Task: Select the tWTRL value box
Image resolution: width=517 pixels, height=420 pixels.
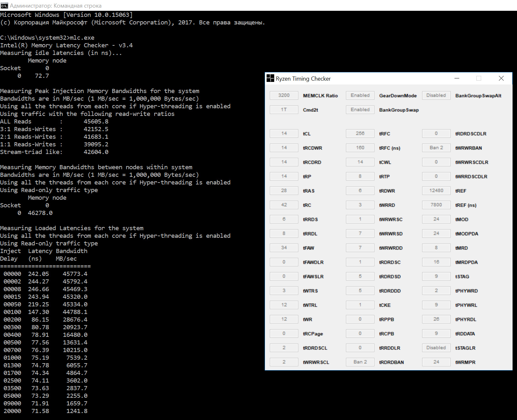Action: coord(284,305)
